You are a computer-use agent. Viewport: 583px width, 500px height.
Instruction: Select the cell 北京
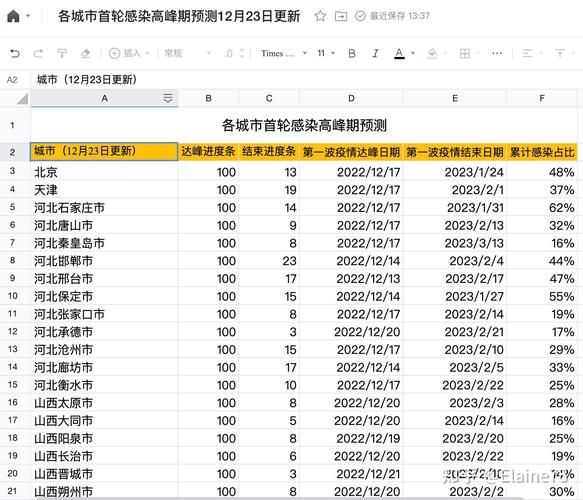pos(104,172)
